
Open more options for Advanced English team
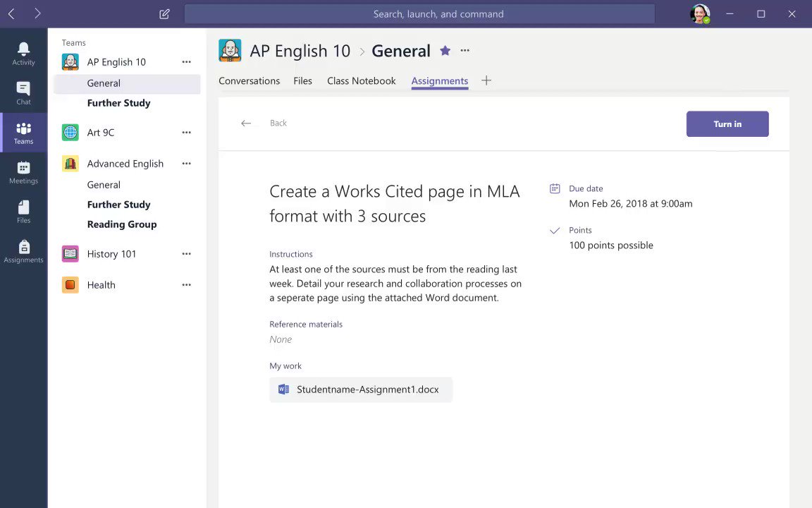pyautogui.click(x=186, y=163)
